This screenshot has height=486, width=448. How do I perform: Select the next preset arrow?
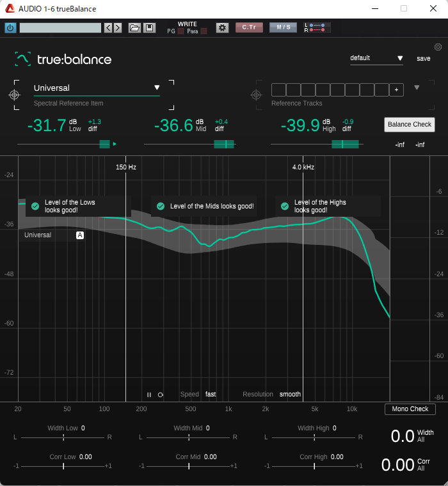point(117,28)
